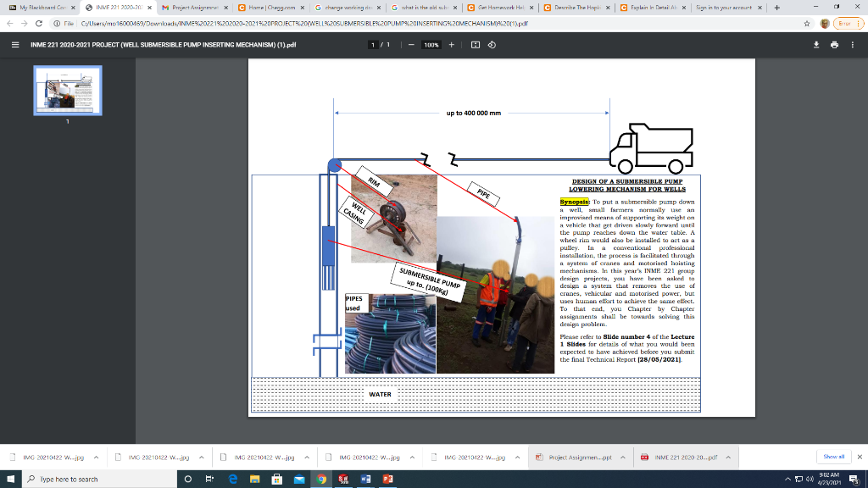Image resolution: width=868 pixels, height=488 pixels.
Task: Select the page 1 thumbnail
Action: [68, 91]
